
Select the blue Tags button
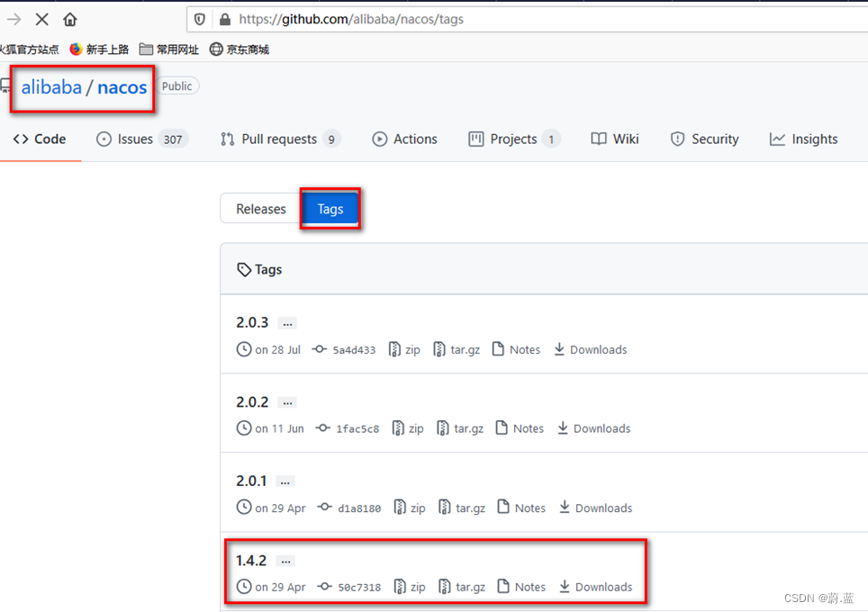point(330,209)
